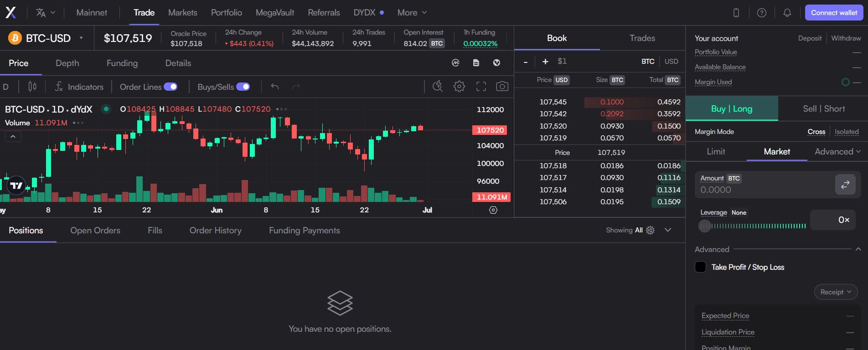The image size is (868, 350).
Task: Open the Portfolio page
Action: (226, 13)
